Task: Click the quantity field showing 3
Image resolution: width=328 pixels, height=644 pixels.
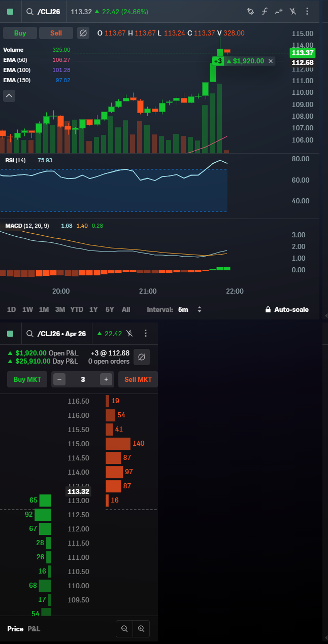Action: coord(83,379)
